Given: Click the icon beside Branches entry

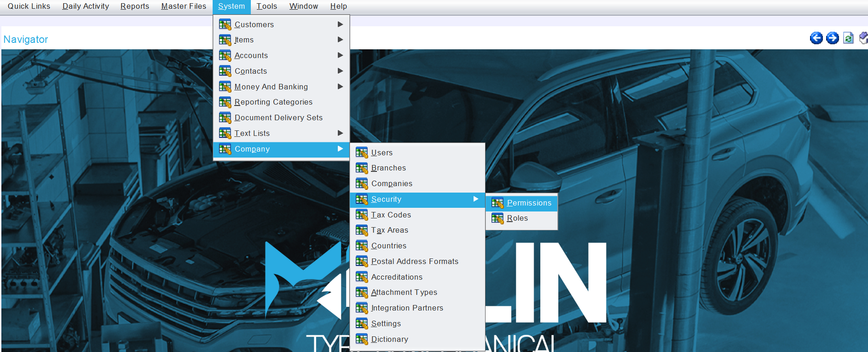Looking at the screenshot, I should (x=362, y=168).
